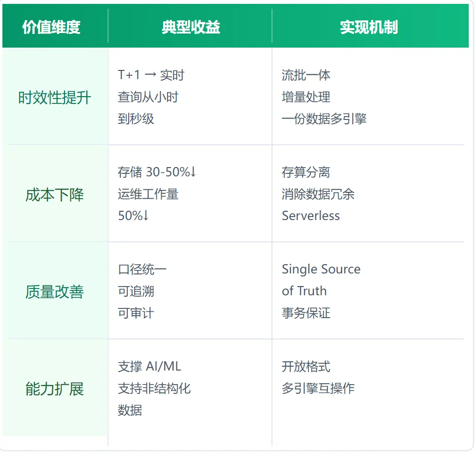Select the 质量改善 row label
Screen dimensions: 476x457
point(54,292)
